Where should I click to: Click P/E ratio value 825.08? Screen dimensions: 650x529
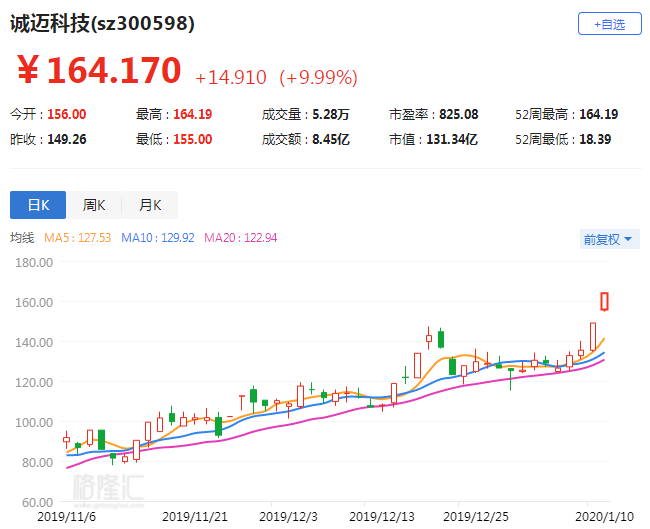pos(459,114)
